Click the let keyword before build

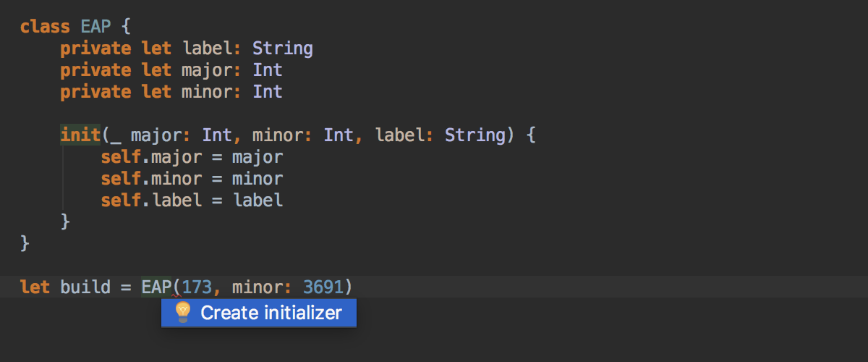click(x=35, y=287)
